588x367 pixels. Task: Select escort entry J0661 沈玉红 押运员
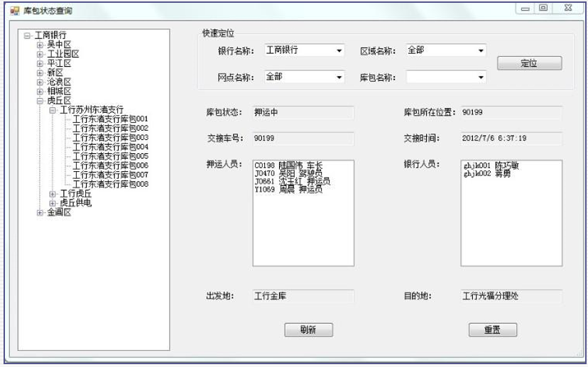(x=292, y=182)
